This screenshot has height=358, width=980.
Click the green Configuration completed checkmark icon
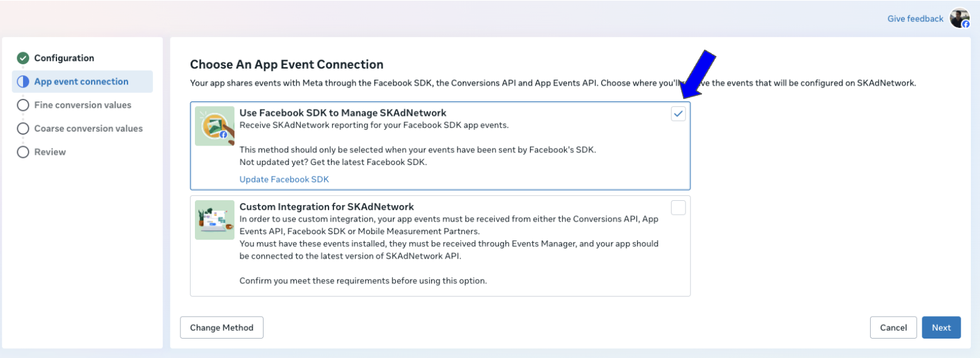click(x=23, y=58)
